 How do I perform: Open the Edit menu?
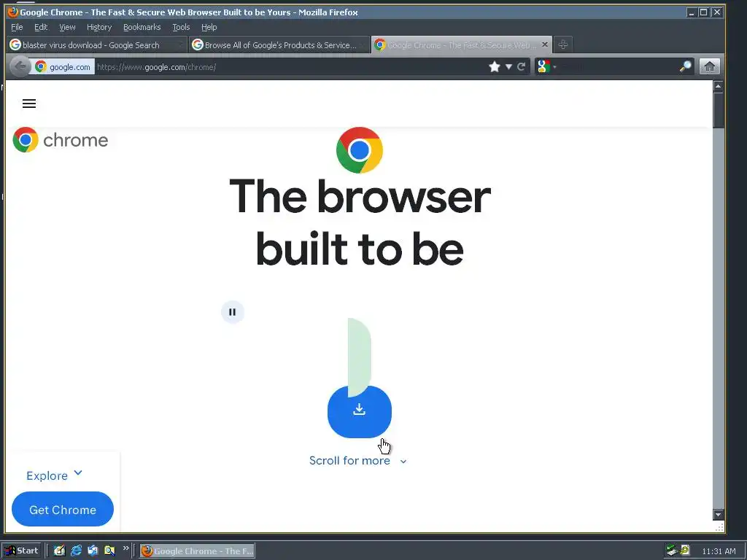[41, 27]
